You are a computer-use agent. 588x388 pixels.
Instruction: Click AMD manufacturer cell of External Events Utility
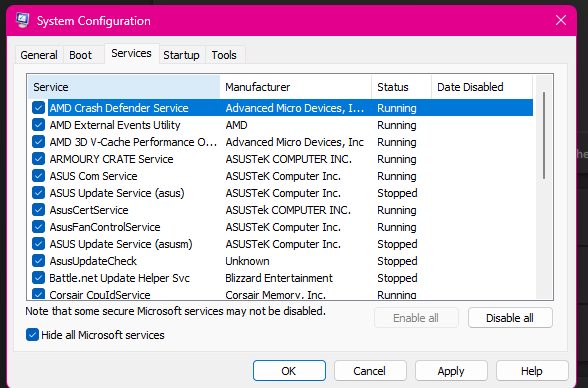click(236, 125)
